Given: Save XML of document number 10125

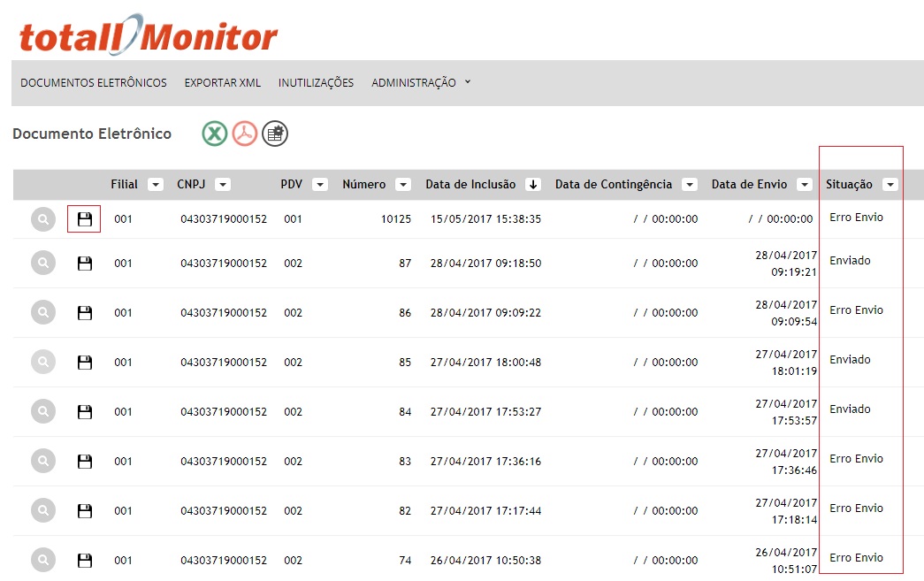Looking at the screenshot, I should click(x=84, y=219).
